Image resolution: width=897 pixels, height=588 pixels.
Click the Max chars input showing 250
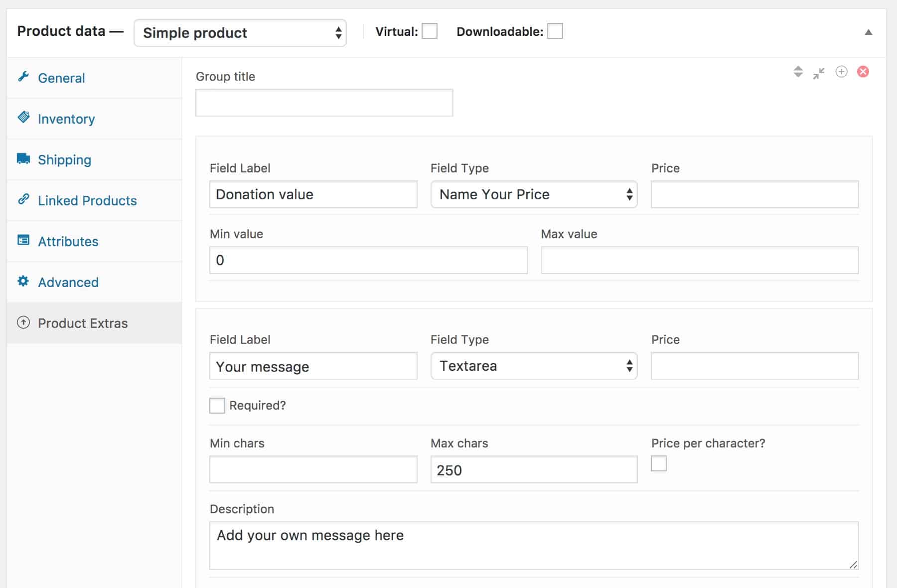point(534,469)
